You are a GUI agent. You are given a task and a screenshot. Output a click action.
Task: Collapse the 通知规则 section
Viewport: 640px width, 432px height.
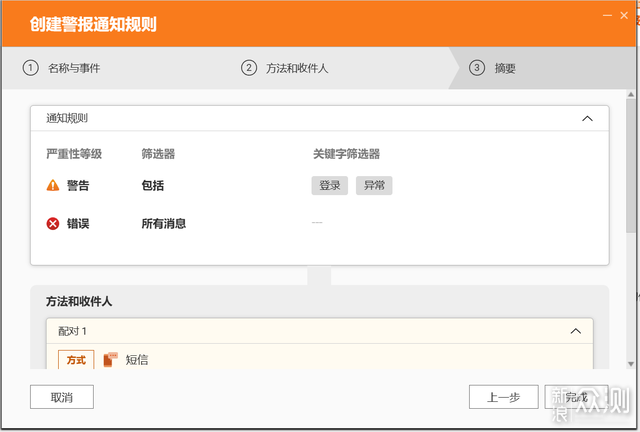coord(587,118)
